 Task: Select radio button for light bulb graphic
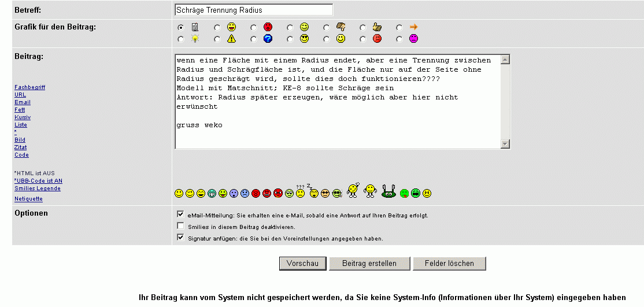click(x=181, y=39)
